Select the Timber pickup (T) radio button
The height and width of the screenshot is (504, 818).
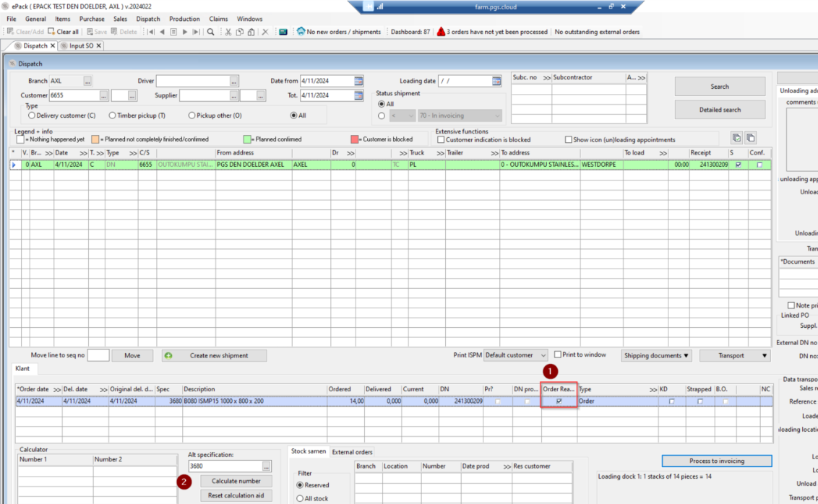(x=113, y=116)
